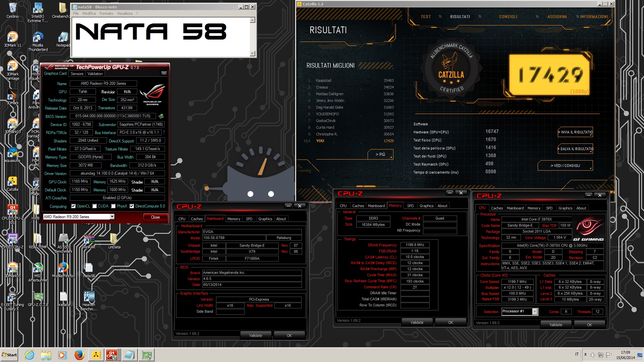Image resolution: width=644 pixels, height=362 pixels.
Task: Click the BIOS version save icon in GPU-Z
Action: pyautogui.click(x=161, y=116)
